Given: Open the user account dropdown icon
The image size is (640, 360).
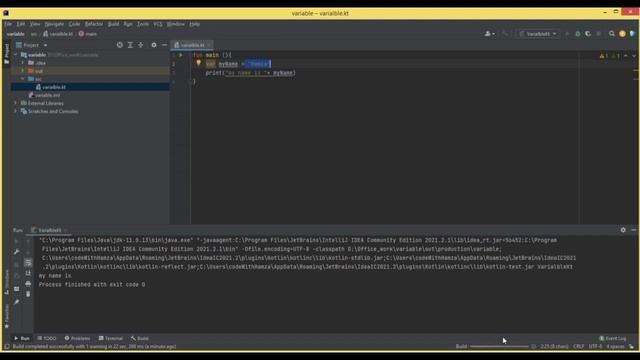Looking at the screenshot, I should pyautogui.click(x=489, y=34).
